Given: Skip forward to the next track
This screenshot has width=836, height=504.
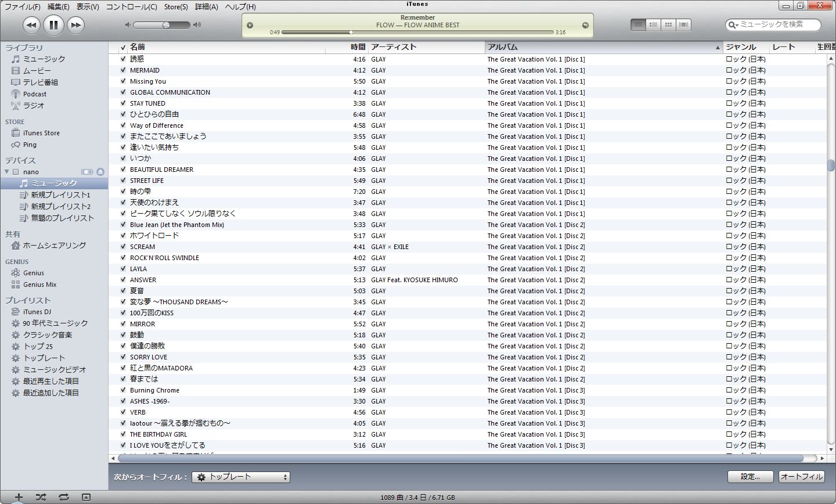Looking at the screenshot, I should point(75,25).
